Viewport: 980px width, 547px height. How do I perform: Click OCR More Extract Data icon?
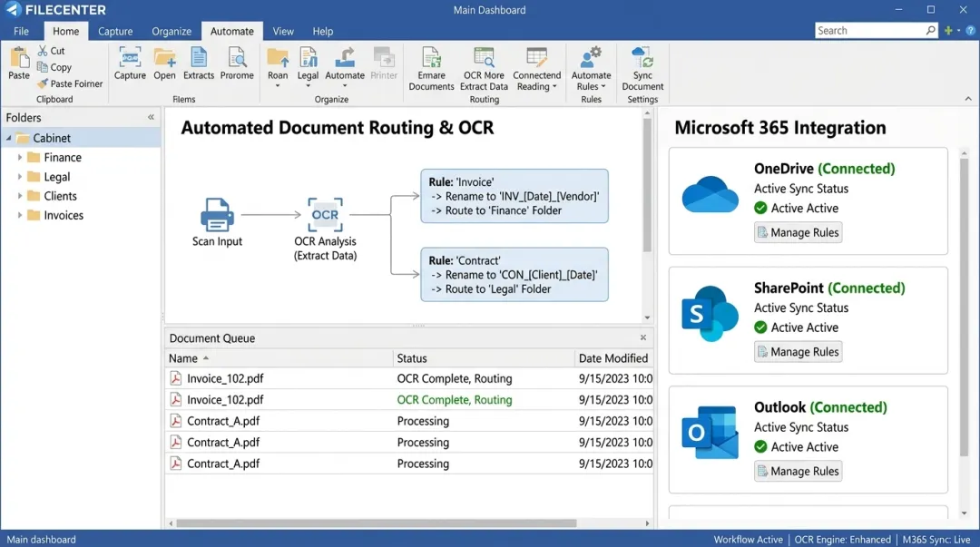pos(485,57)
